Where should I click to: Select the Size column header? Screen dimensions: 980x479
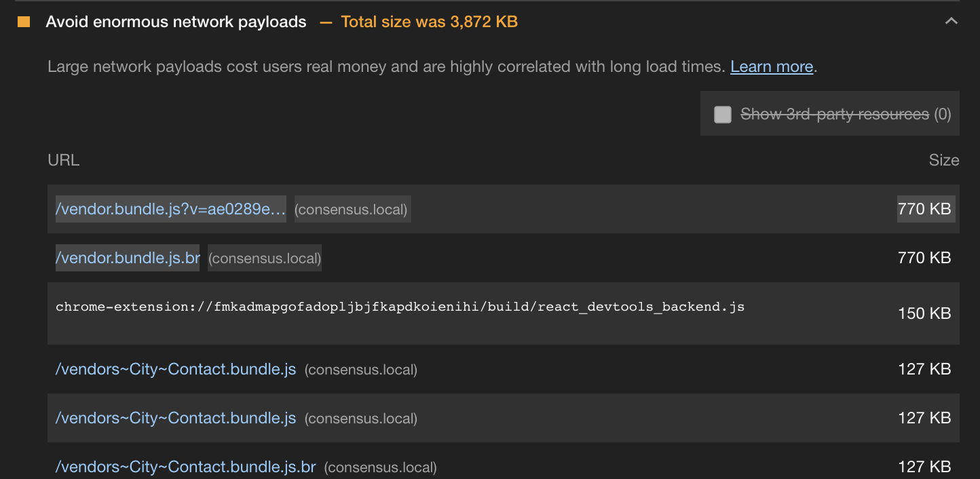[x=945, y=160]
